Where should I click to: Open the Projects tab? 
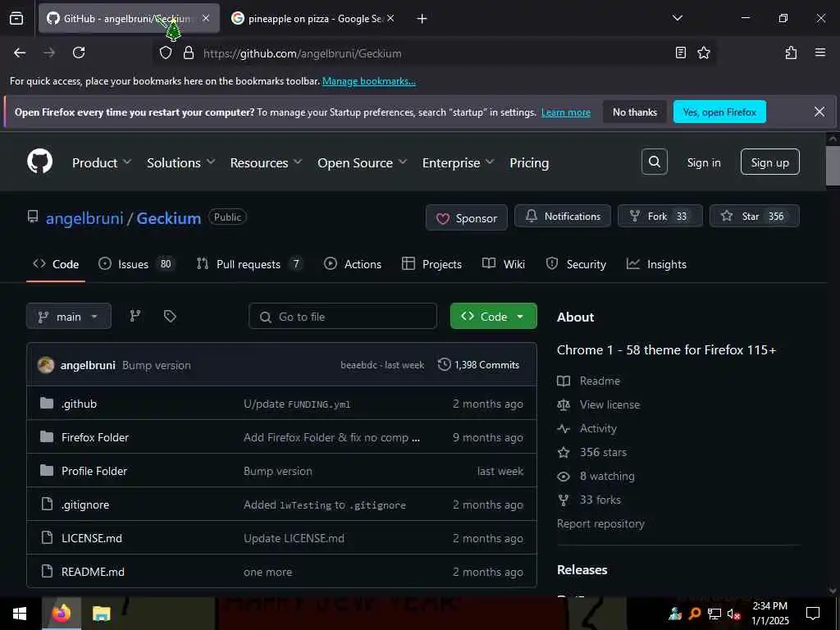point(431,264)
